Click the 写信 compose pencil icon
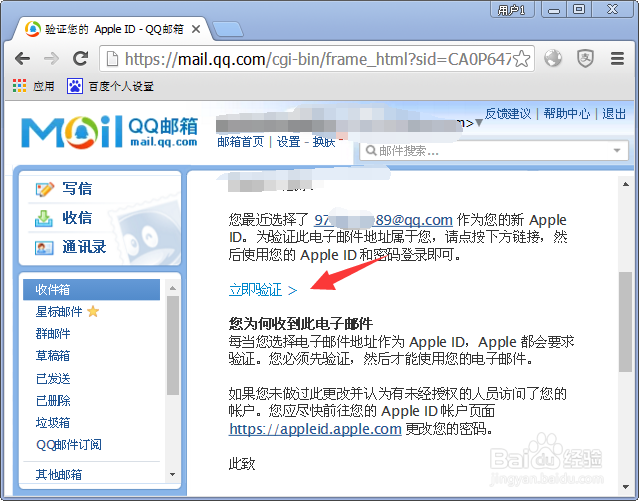This screenshot has width=639, height=501. 44,189
